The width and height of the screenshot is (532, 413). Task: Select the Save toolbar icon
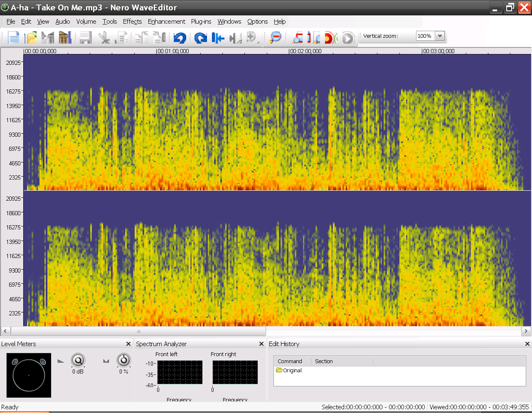click(85, 37)
